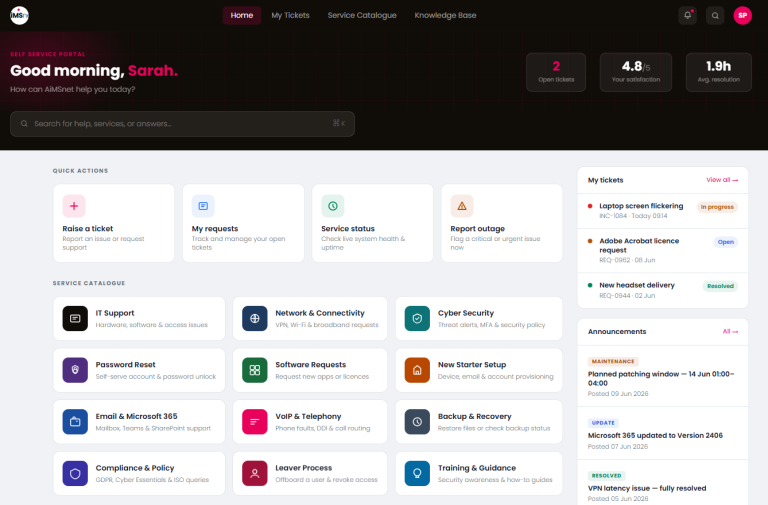Viewport: 768px width, 505px height.
Task: Click the Open badge on Adobe ticket
Action: 726,242
